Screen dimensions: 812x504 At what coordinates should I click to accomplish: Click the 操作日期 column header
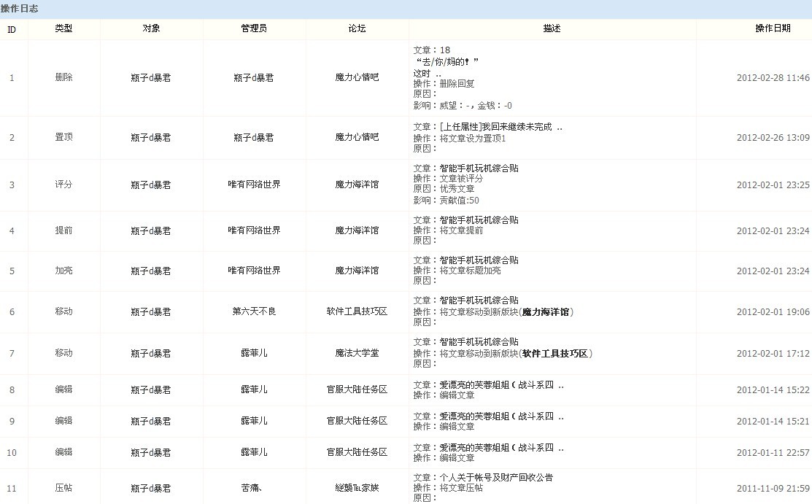tap(773, 28)
